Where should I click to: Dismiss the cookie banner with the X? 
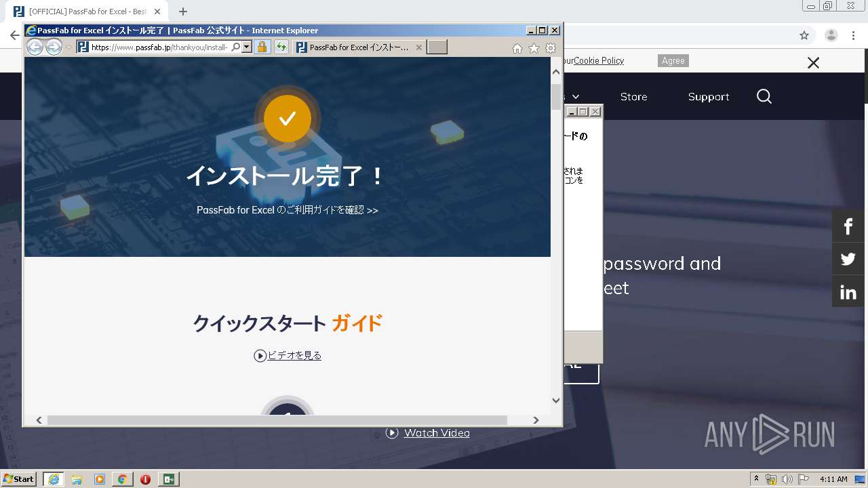coord(813,63)
